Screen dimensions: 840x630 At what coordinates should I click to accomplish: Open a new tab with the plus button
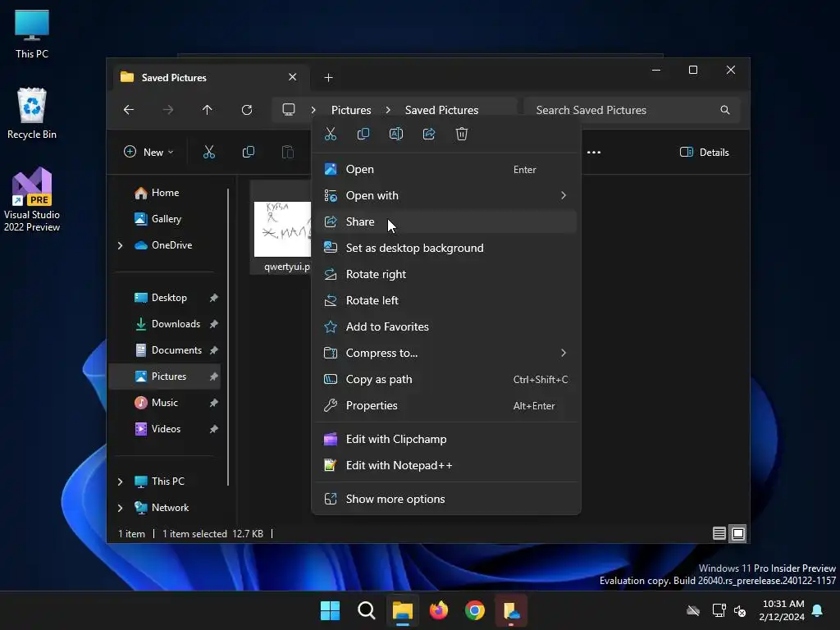click(328, 78)
